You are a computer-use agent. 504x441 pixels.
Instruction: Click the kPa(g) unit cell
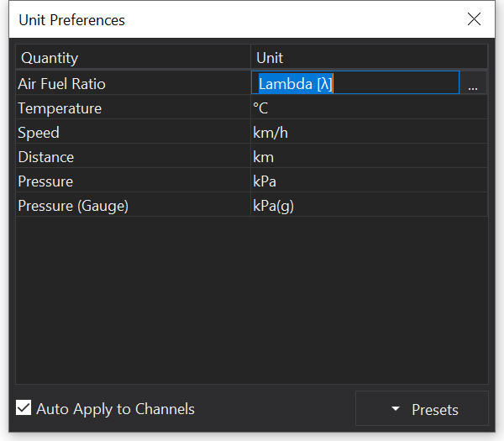(x=369, y=206)
